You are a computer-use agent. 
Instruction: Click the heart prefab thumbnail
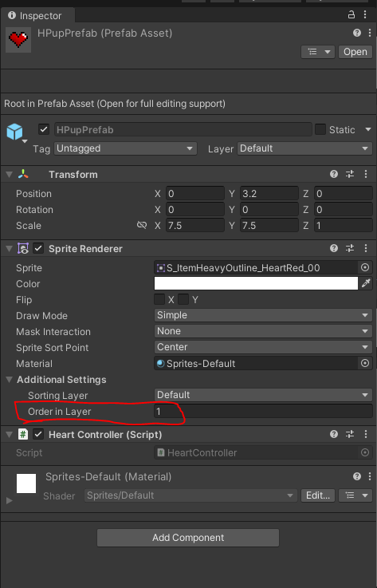tap(18, 39)
